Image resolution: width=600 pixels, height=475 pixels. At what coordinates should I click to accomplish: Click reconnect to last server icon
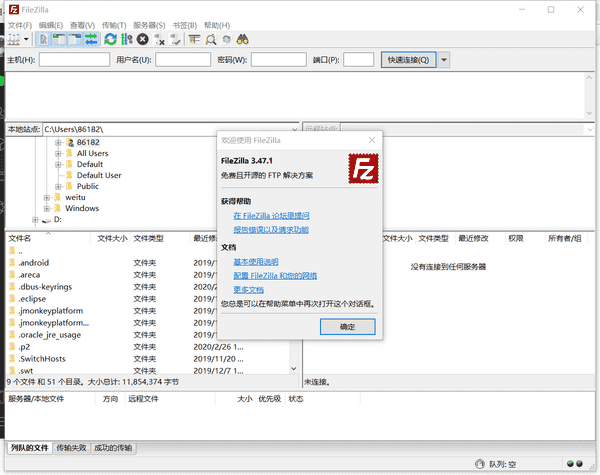(x=175, y=39)
